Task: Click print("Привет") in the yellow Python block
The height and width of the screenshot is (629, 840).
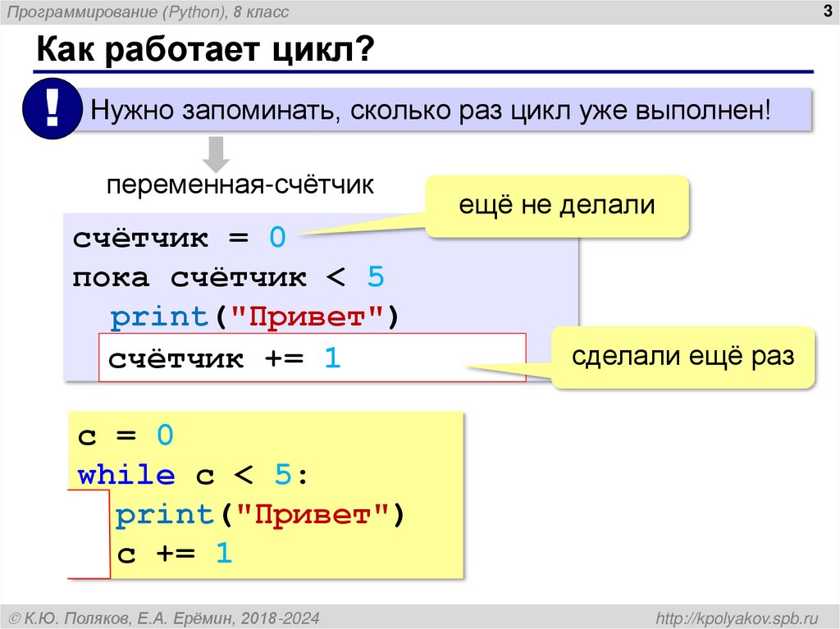Action: pos(260,515)
